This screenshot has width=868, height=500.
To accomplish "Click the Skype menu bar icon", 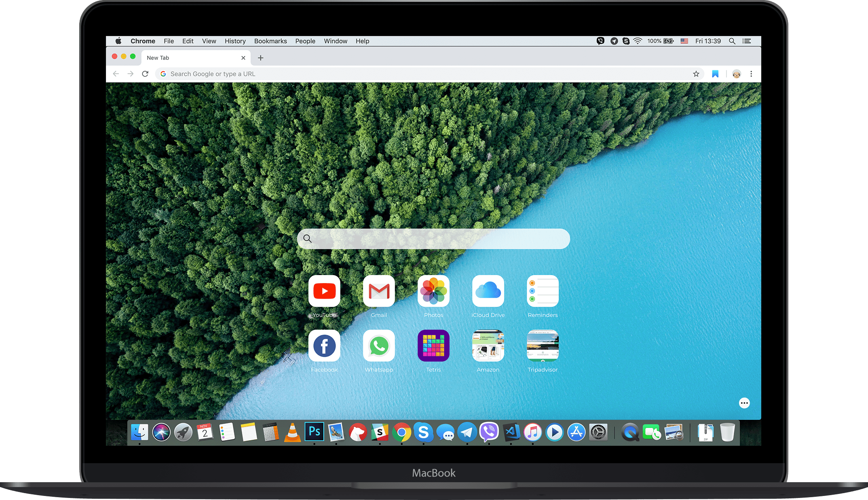I will 626,41.
